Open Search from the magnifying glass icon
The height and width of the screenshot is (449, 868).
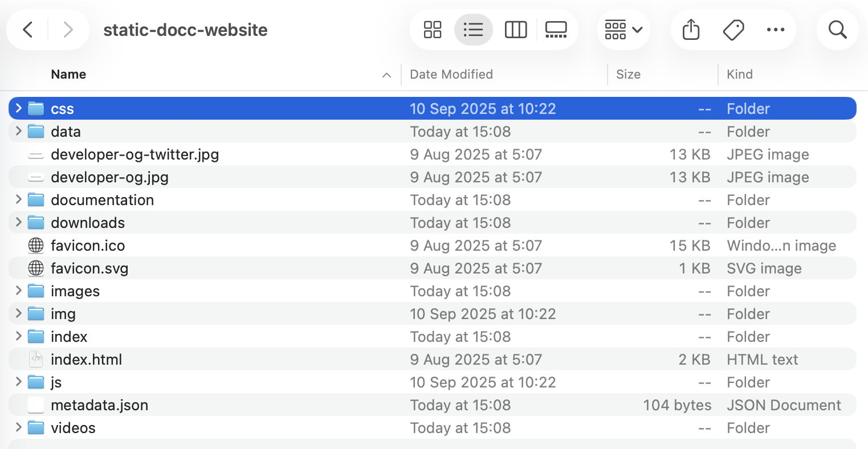tap(837, 29)
